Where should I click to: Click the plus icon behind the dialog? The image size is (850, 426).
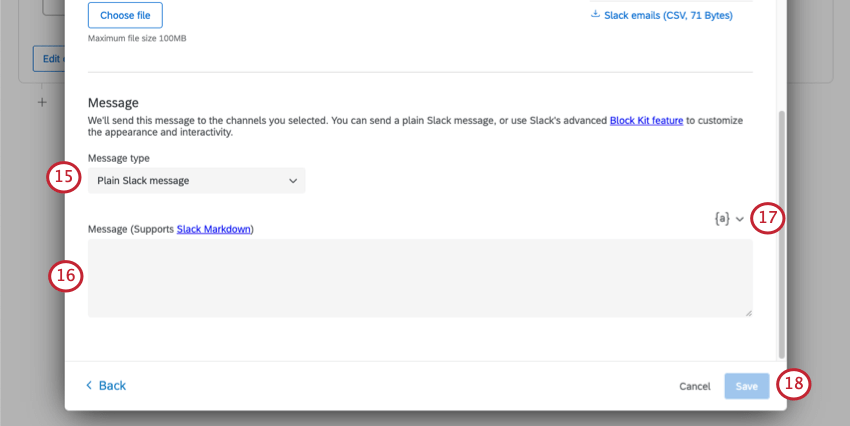click(x=41, y=102)
